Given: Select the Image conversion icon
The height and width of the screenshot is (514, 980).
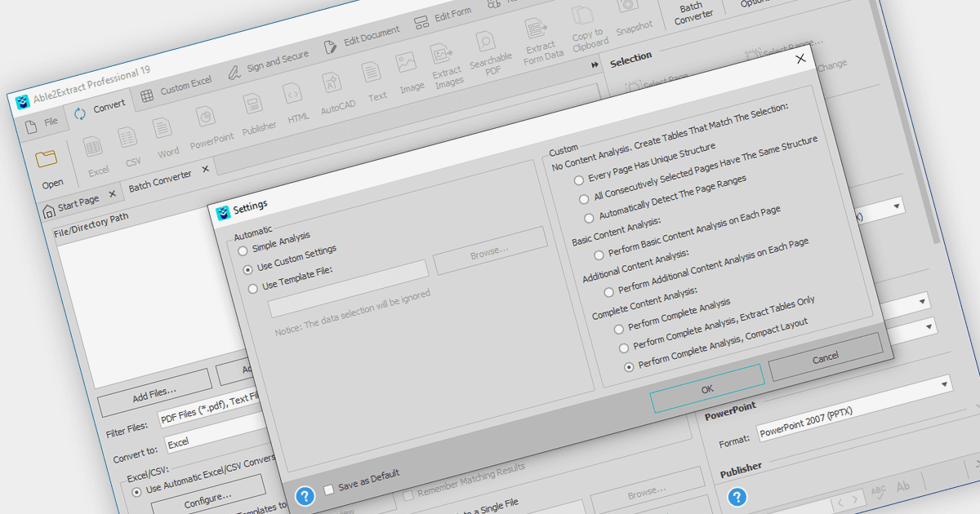Looking at the screenshot, I should [406, 63].
